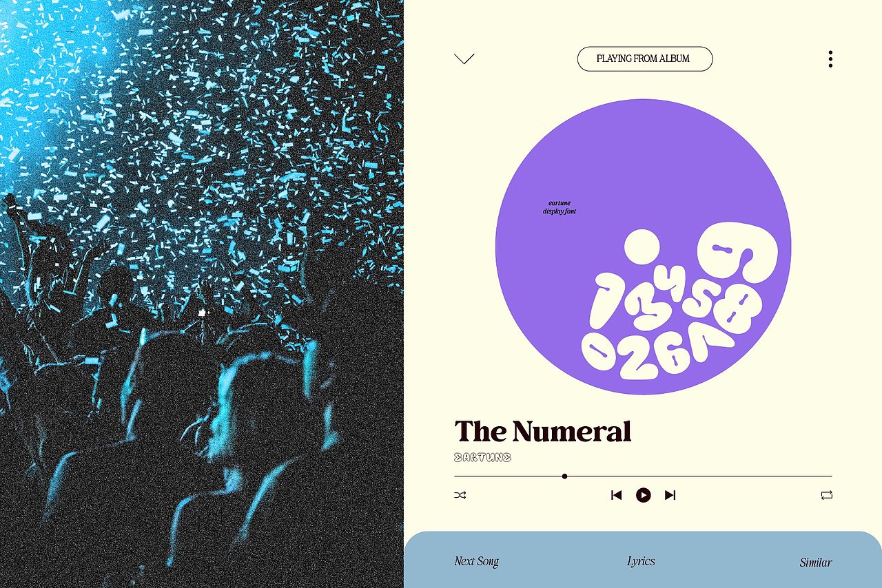Screen dimensions: 882x588
Task: Open the three-dot more options menu
Action: click(x=830, y=59)
